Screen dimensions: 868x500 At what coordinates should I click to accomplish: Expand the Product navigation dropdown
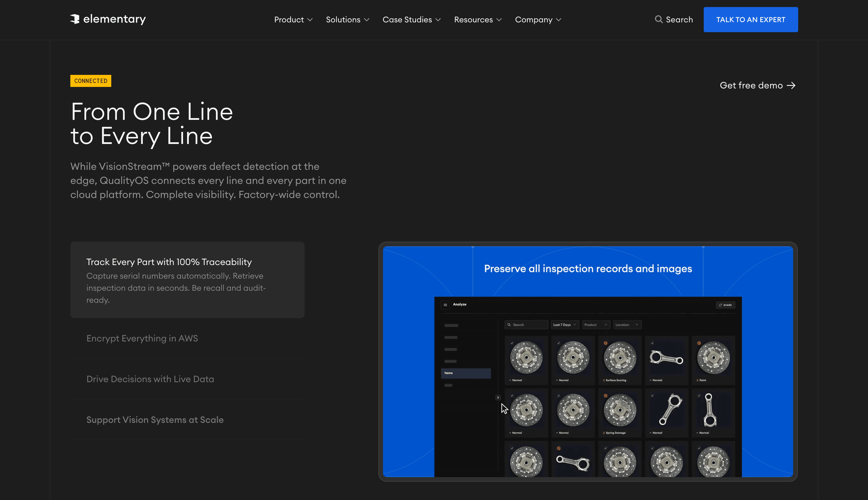293,20
